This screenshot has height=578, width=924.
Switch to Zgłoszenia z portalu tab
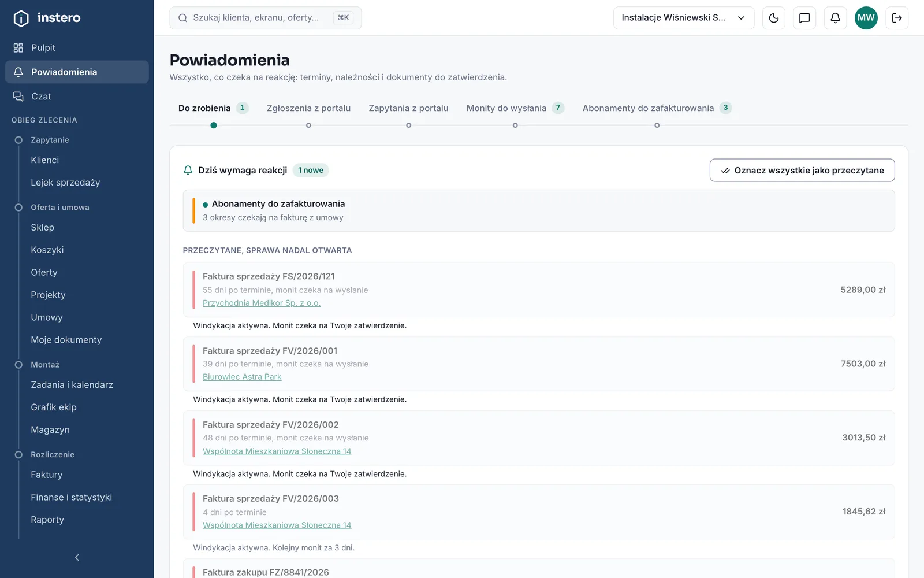pyautogui.click(x=308, y=108)
